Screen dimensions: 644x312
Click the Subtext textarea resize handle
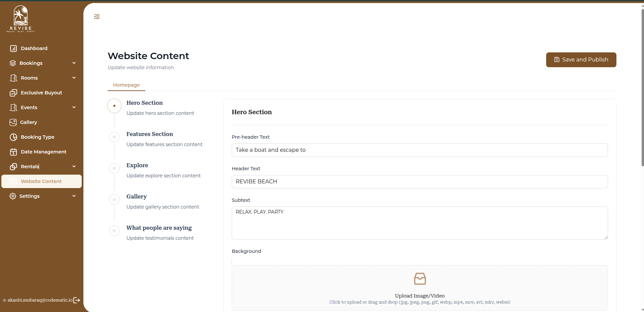[x=606, y=237]
